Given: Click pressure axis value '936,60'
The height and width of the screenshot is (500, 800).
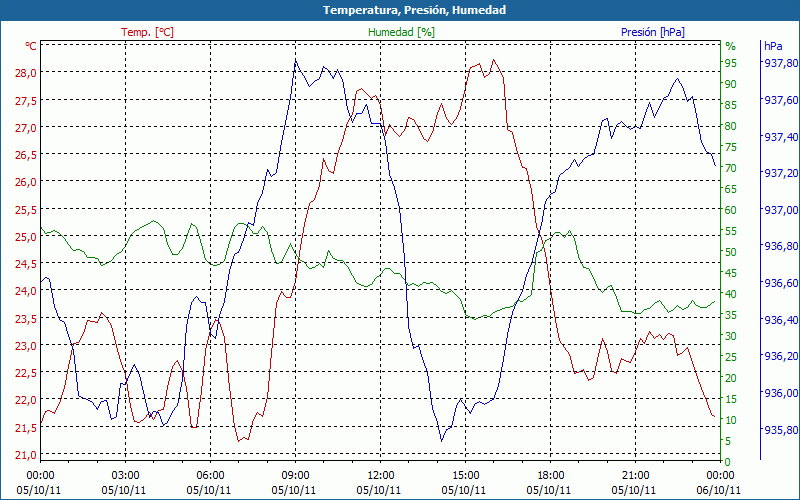Looking at the screenshot, I should tap(780, 283).
